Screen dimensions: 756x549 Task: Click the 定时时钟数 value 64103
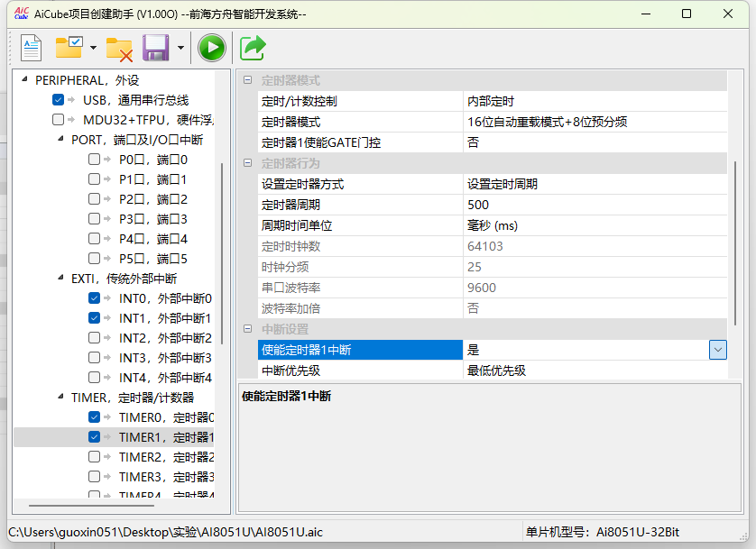pyautogui.click(x=595, y=246)
